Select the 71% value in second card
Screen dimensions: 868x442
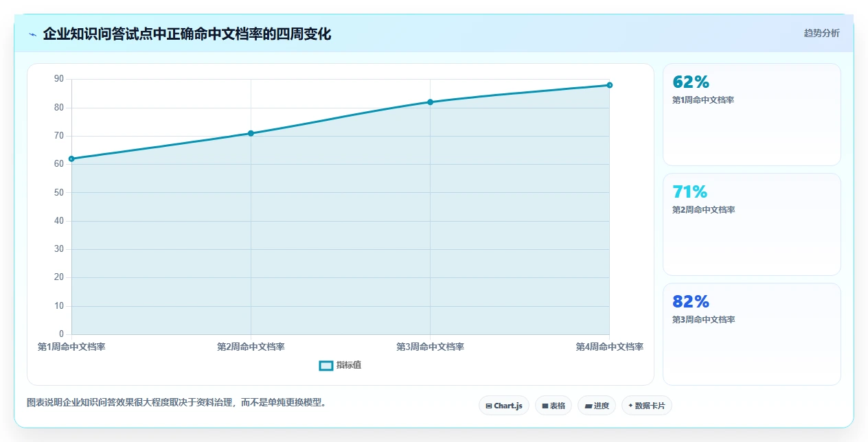[x=690, y=192]
